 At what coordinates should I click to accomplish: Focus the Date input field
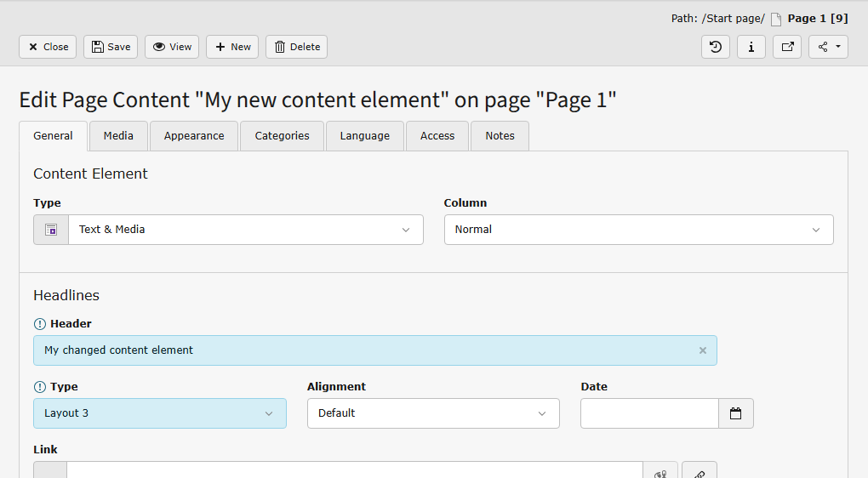point(649,413)
